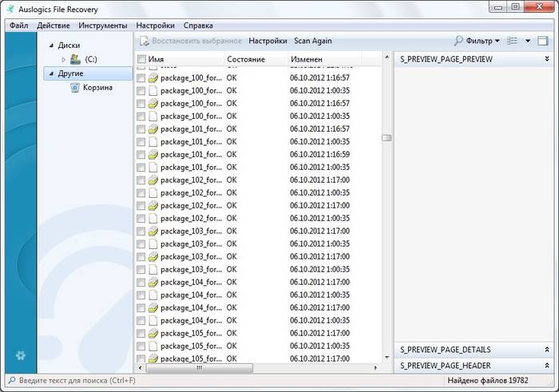Click the Восстановить выбранное restore icon
This screenshot has height=392, width=559.
coord(145,41)
